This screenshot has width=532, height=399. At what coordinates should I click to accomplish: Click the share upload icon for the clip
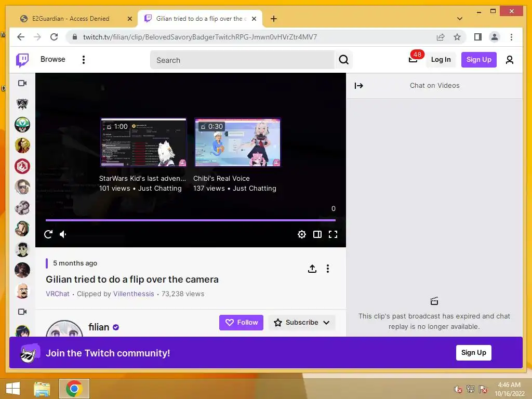pos(312,269)
